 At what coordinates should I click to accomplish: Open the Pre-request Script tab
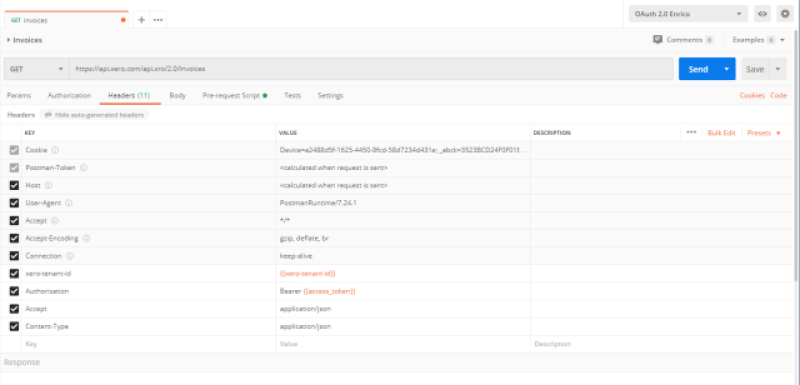click(x=235, y=95)
